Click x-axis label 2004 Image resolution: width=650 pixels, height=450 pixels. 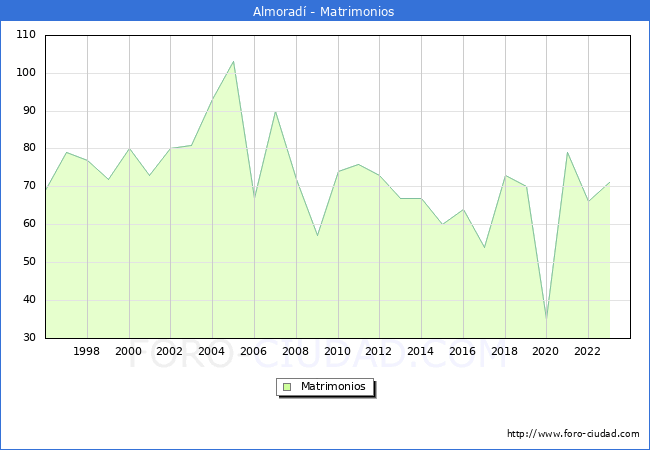pyautogui.click(x=211, y=351)
